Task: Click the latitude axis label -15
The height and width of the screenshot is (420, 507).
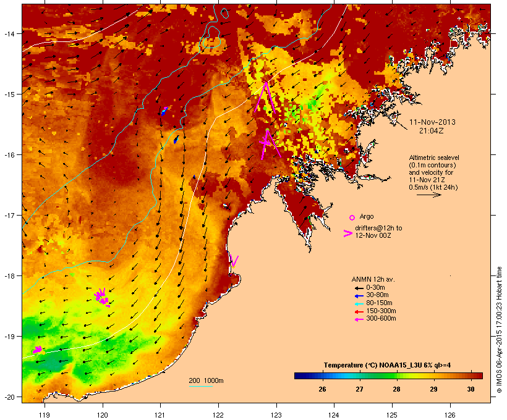Action: pos(9,94)
